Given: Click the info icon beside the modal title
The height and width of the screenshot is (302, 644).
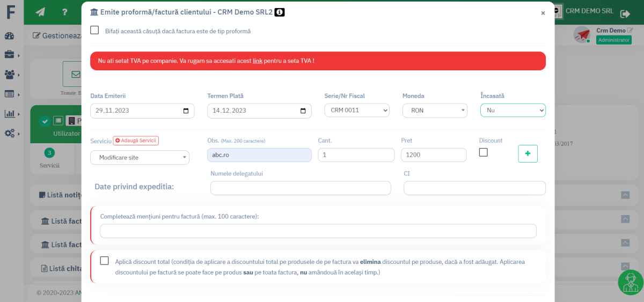Looking at the screenshot, I should [x=280, y=12].
